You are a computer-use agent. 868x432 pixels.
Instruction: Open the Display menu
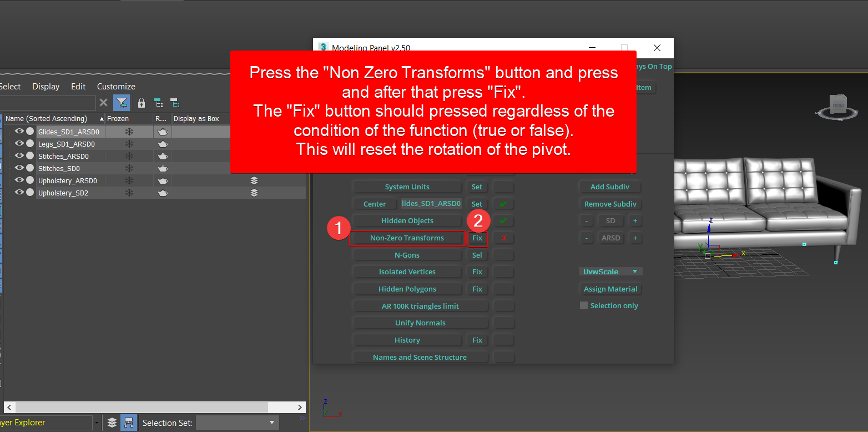[46, 87]
